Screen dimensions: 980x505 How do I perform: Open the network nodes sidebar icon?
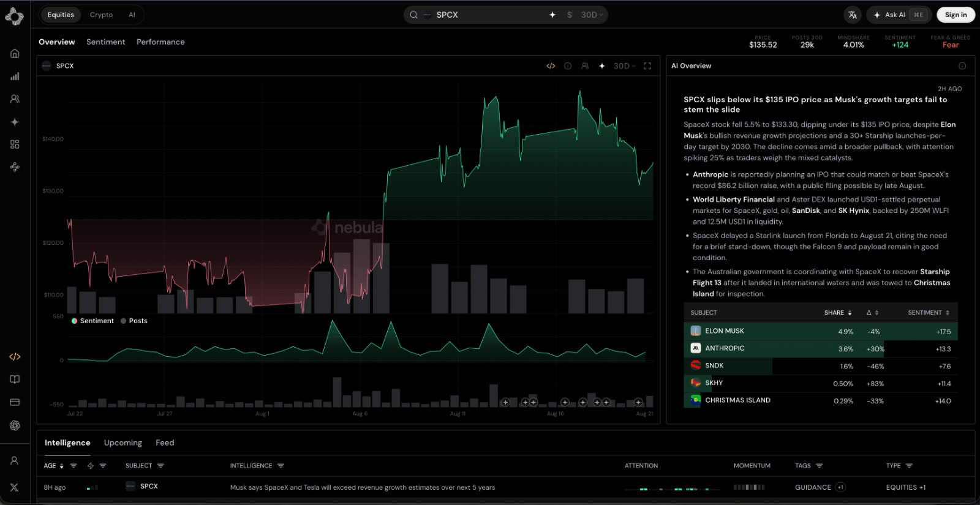coord(15,167)
